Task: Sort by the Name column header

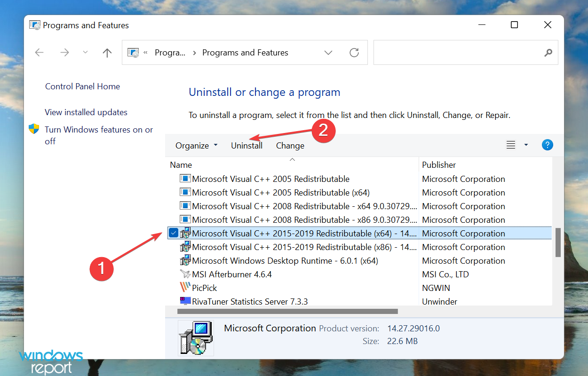Action: (181, 165)
